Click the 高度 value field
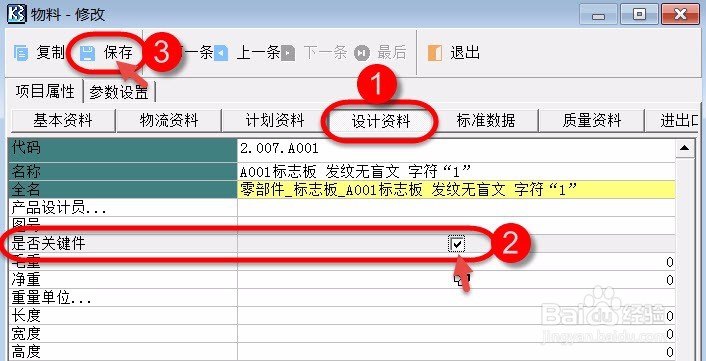The width and height of the screenshot is (706, 361). [456, 352]
